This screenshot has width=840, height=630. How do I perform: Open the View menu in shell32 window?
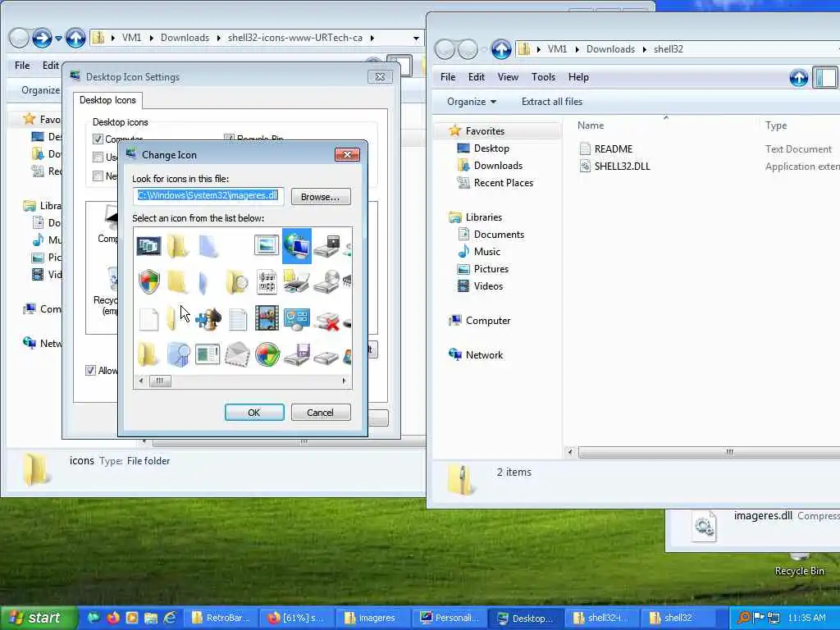coord(508,77)
